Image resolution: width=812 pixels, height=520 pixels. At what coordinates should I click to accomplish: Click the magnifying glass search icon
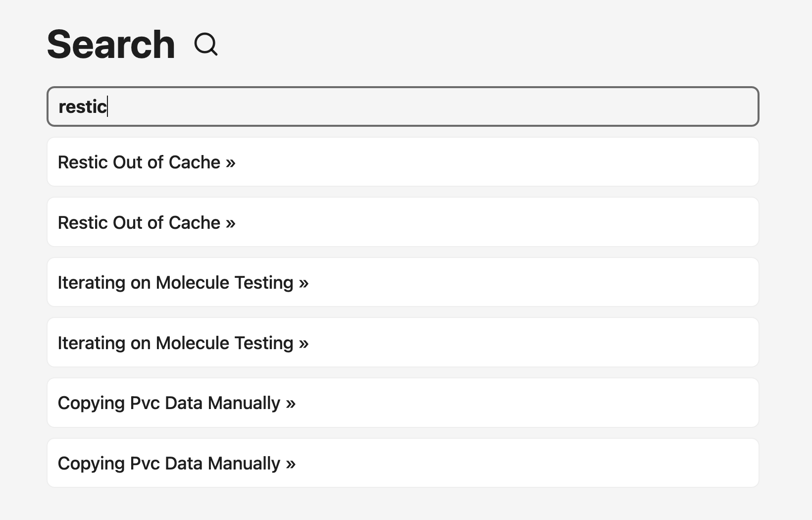(x=206, y=45)
